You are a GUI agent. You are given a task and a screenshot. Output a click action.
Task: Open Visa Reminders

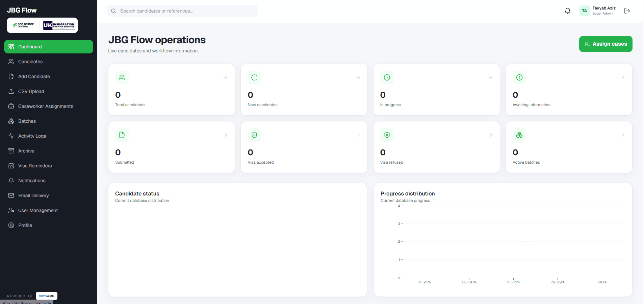click(x=49, y=166)
